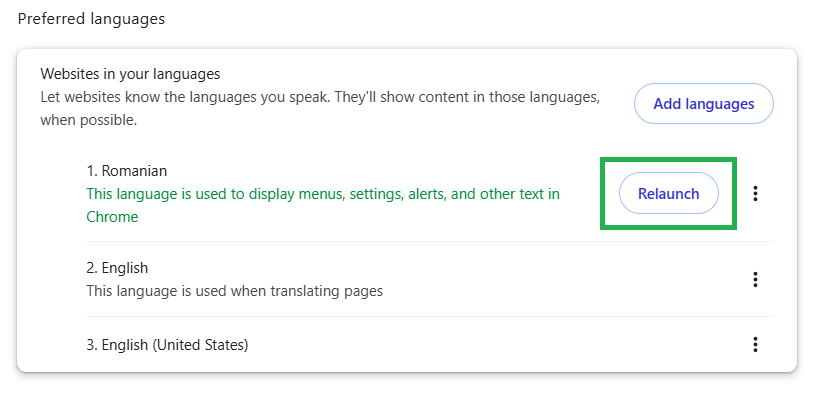Click the Add languages button
This screenshot has height=400, width=816.
point(704,104)
